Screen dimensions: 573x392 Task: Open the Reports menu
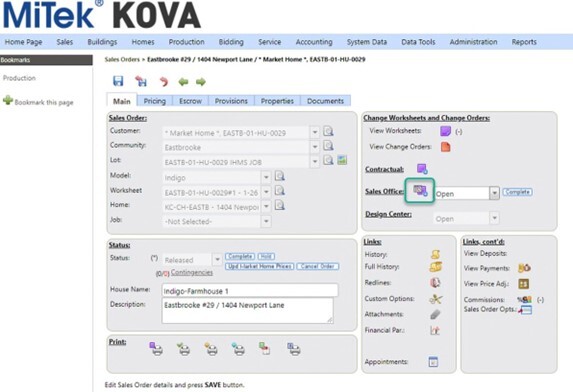(524, 42)
